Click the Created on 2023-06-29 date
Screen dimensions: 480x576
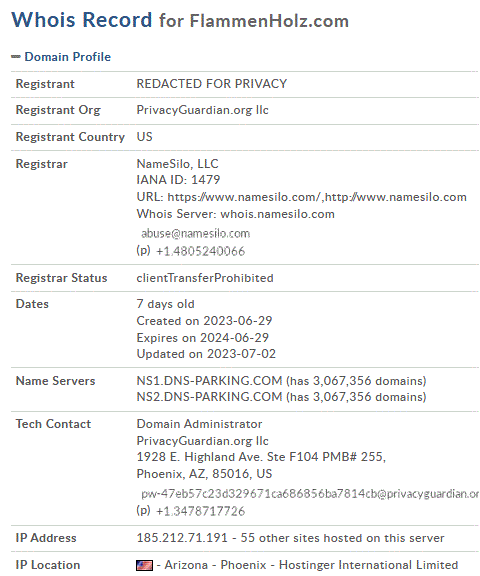point(204,321)
